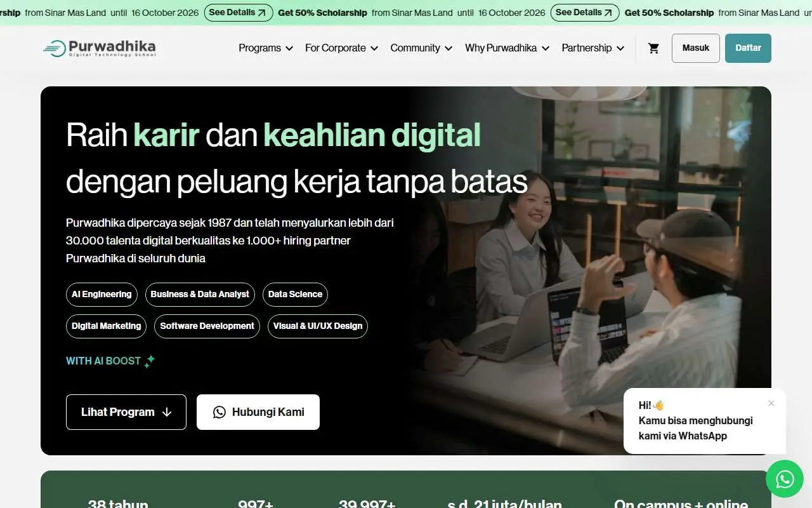Click the WITH AI BOOST label

(110, 361)
